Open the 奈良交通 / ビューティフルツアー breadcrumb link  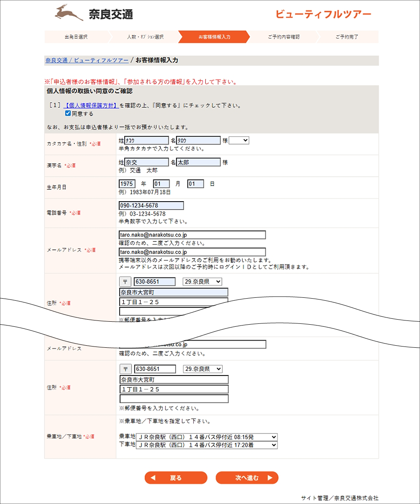(87, 60)
